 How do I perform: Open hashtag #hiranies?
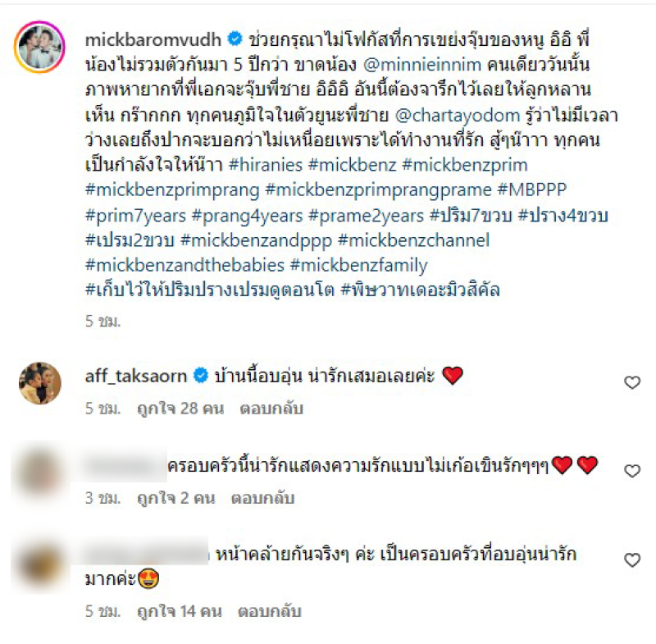click(x=266, y=165)
